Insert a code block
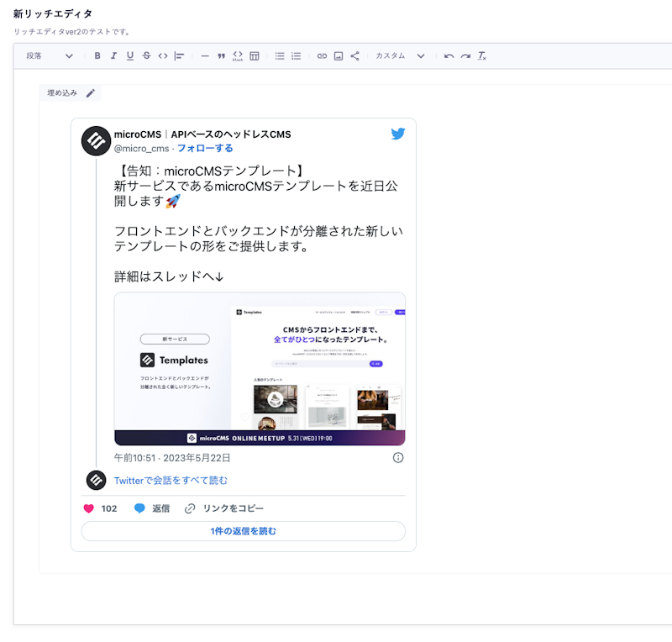This screenshot has height=642, width=672. tap(238, 56)
